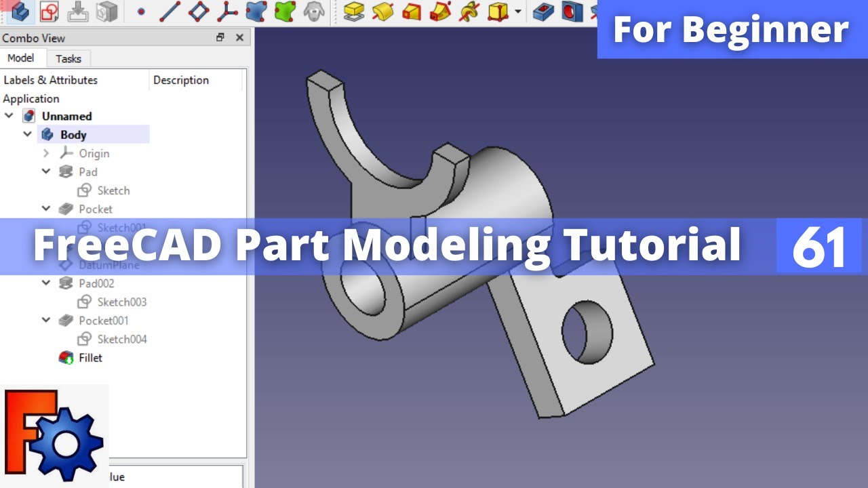Viewport: 868px width, 488px height.
Task: Create a datum point
Action: click(141, 12)
